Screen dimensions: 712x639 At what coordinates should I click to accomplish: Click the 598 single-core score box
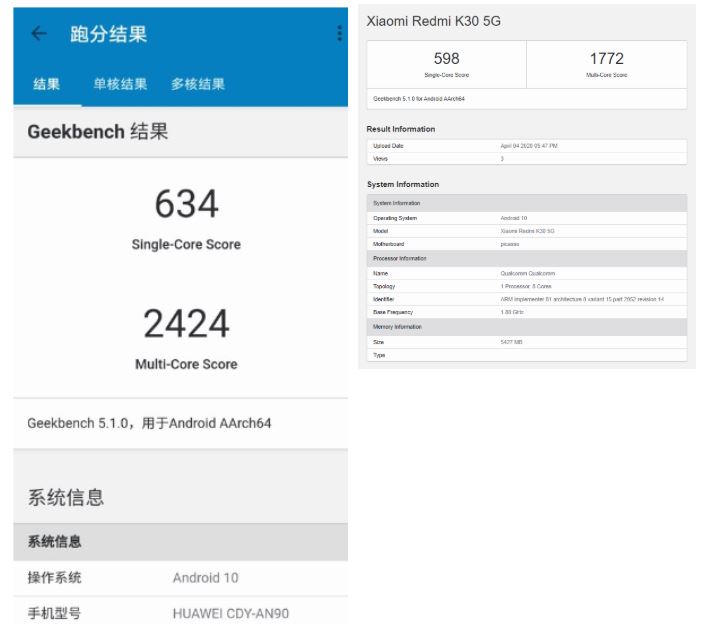(446, 64)
